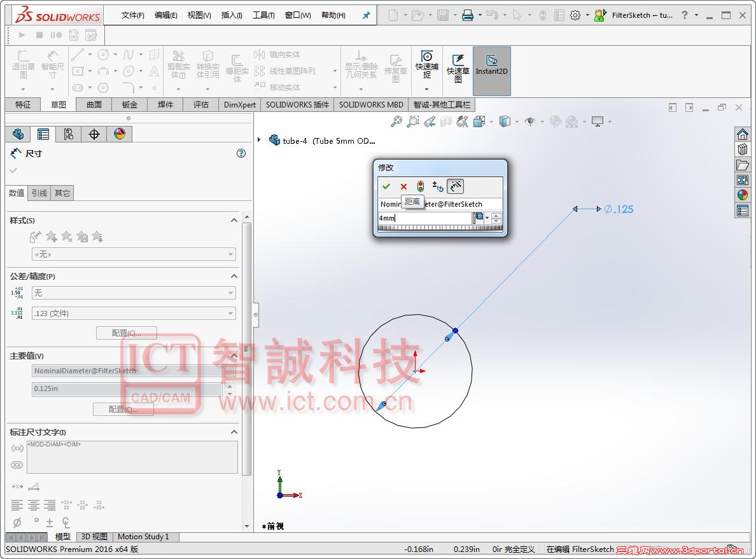This screenshot has height=559, width=756.
Task: Switch to the 钣金 tab
Action: 129,104
